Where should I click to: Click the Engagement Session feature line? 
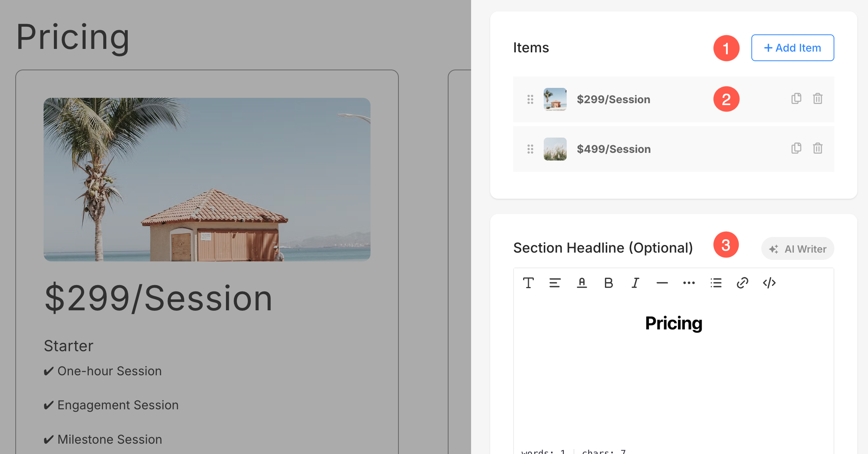pyautogui.click(x=111, y=405)
